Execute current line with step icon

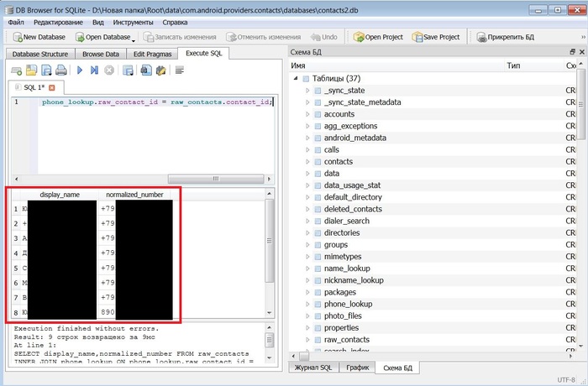[94, 70]
